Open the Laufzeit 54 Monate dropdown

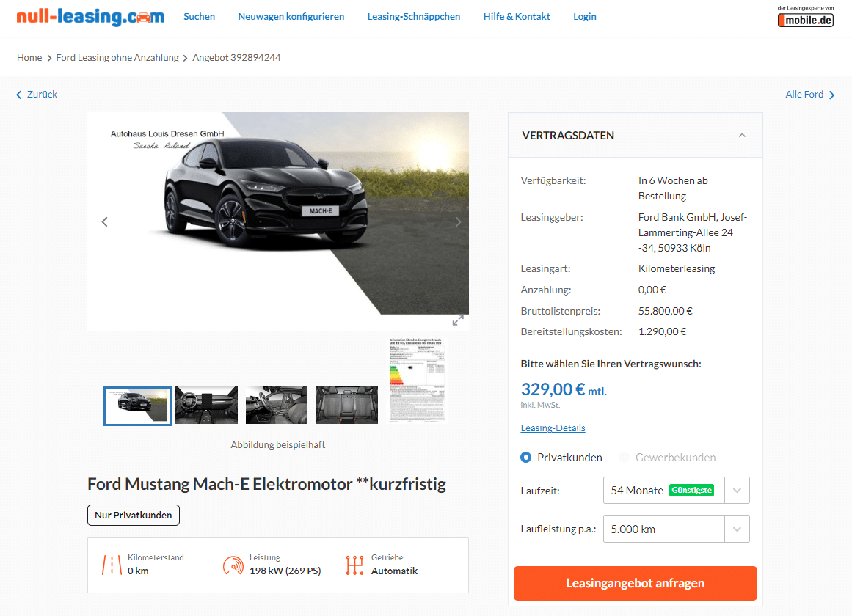point(677,491)
